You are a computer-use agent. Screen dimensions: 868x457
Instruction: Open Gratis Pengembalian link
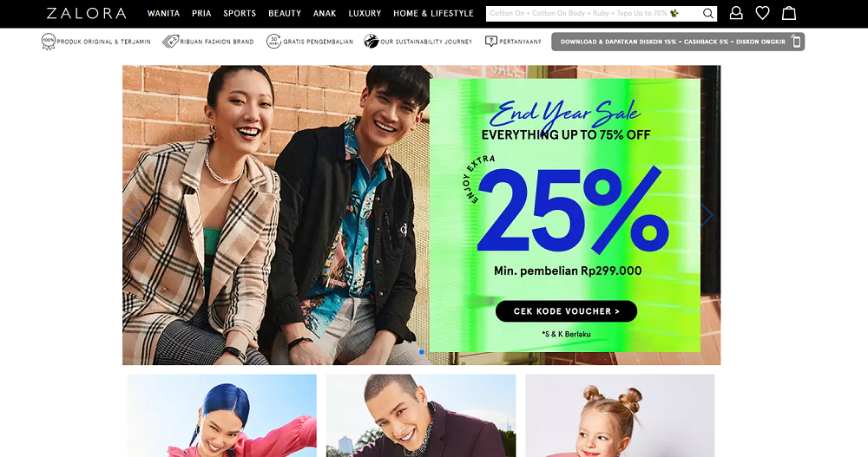point(310,42)
